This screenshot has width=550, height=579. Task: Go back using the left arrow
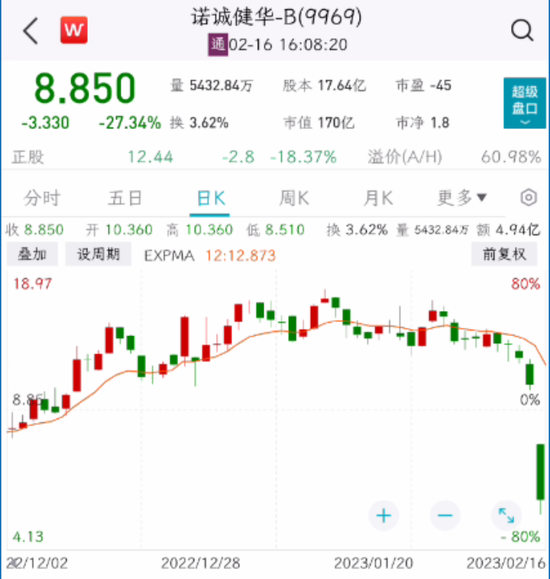(31, 31)
